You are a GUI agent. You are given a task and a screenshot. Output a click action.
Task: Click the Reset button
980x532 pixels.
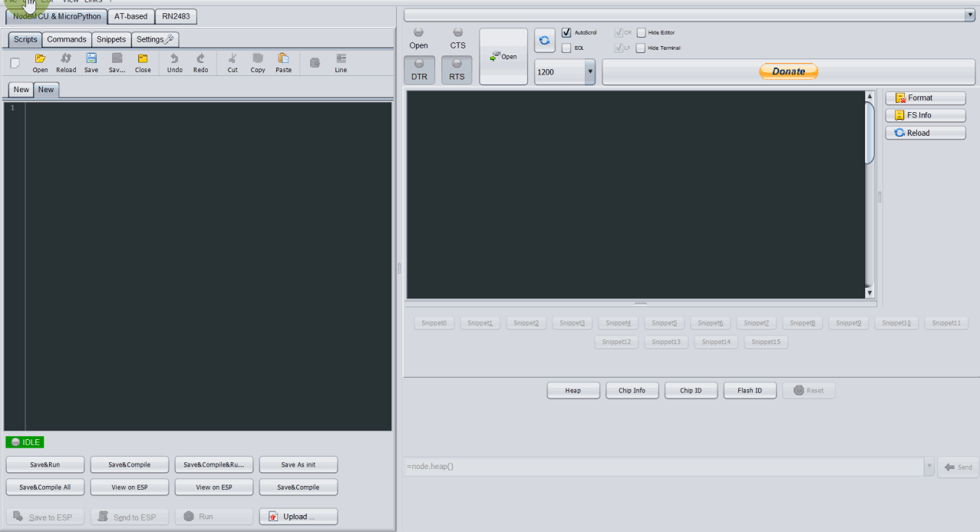coord(809,391)
